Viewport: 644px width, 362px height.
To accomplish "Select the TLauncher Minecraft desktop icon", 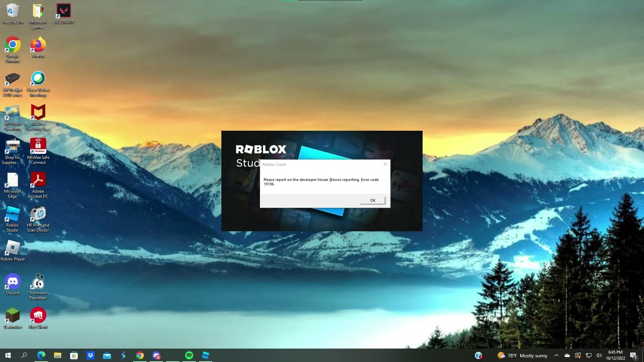I will (x=13, y=319).
